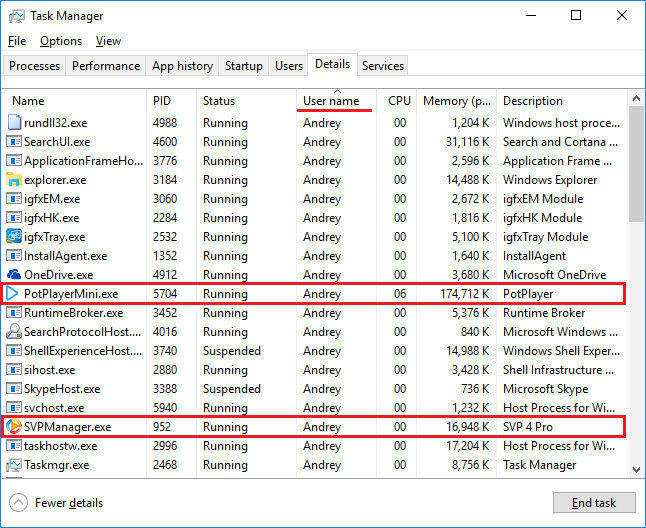
Task: Sort processes by PID column header
Action: [163, 101]
